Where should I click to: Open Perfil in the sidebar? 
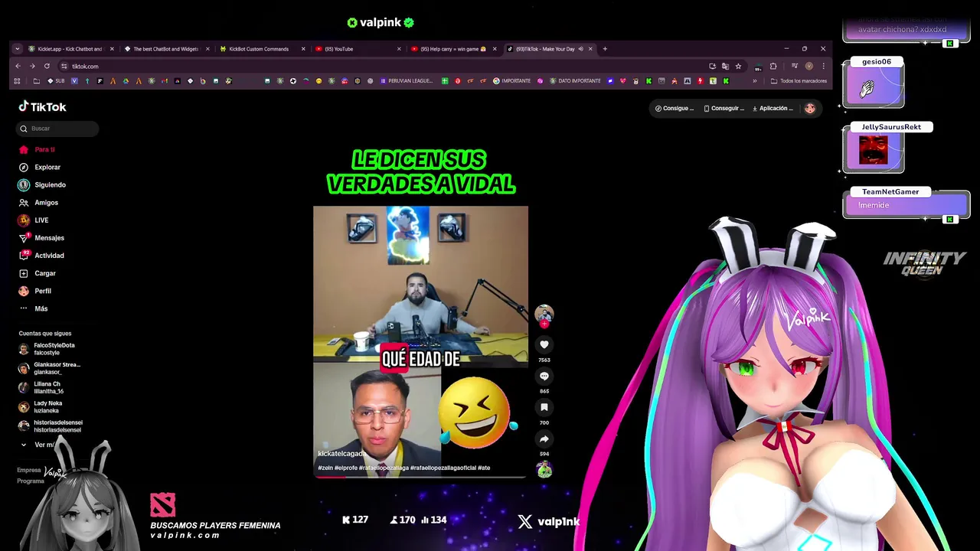pos(35,291)
